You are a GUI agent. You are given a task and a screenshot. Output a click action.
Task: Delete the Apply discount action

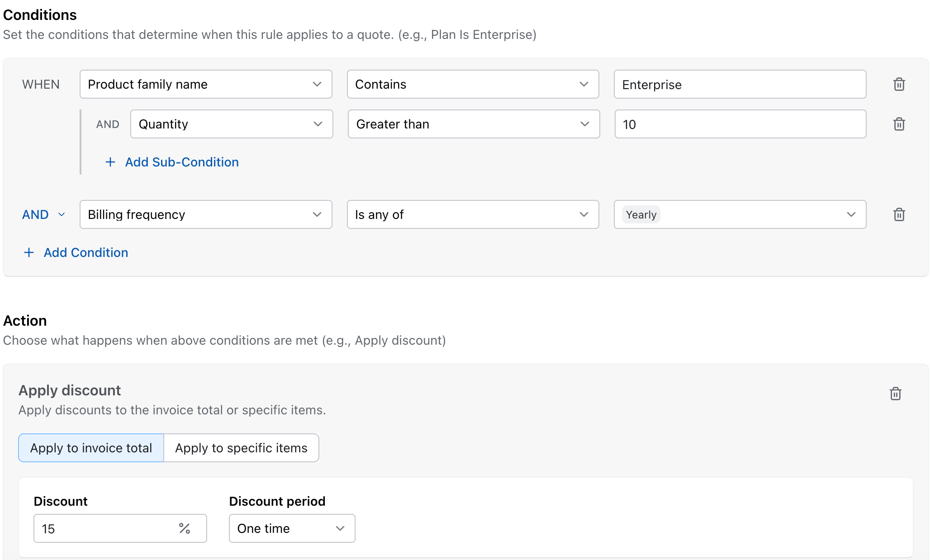pyautogui.click(x=895, y=394)
